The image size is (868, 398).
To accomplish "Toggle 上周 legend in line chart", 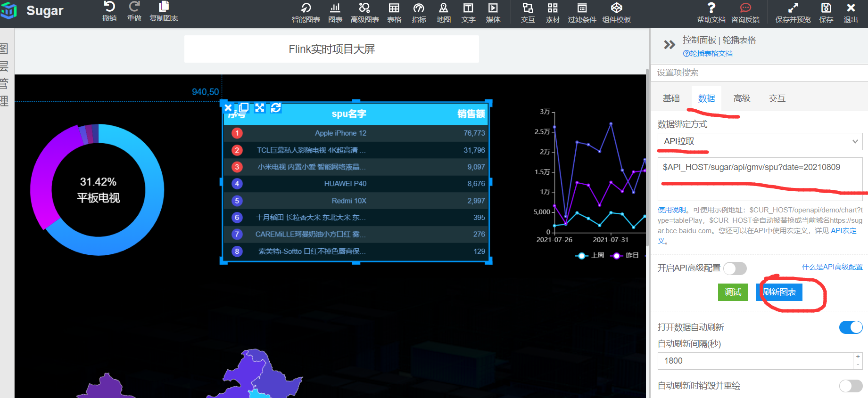I will pos(590,255).
